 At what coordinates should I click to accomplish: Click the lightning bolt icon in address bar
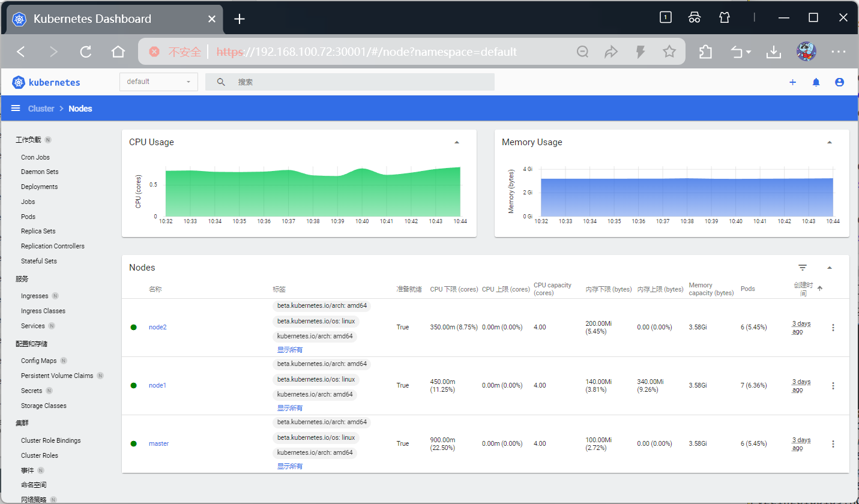pos(640,52)
